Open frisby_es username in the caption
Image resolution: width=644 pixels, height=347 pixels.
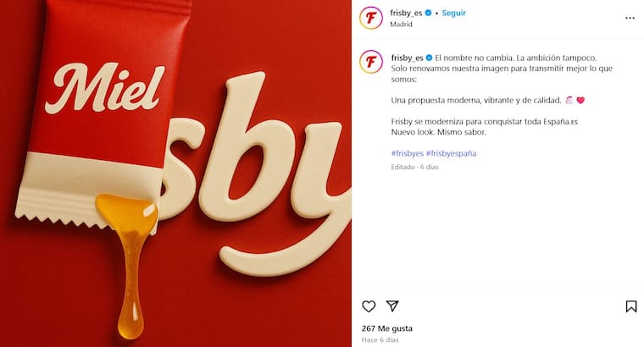point(407,58)
